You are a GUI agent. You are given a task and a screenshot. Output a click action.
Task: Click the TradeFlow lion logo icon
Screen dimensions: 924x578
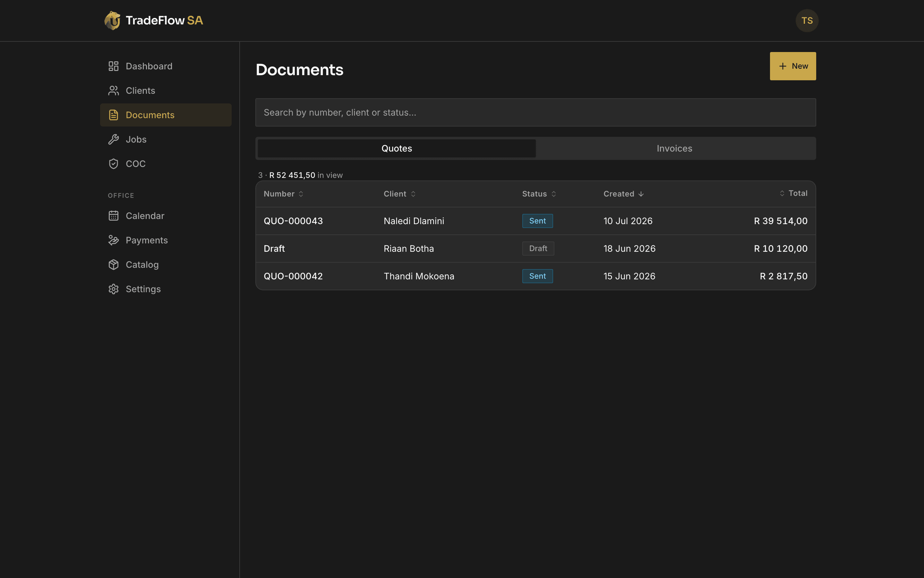pyautogui.click(x=112, y=21)
